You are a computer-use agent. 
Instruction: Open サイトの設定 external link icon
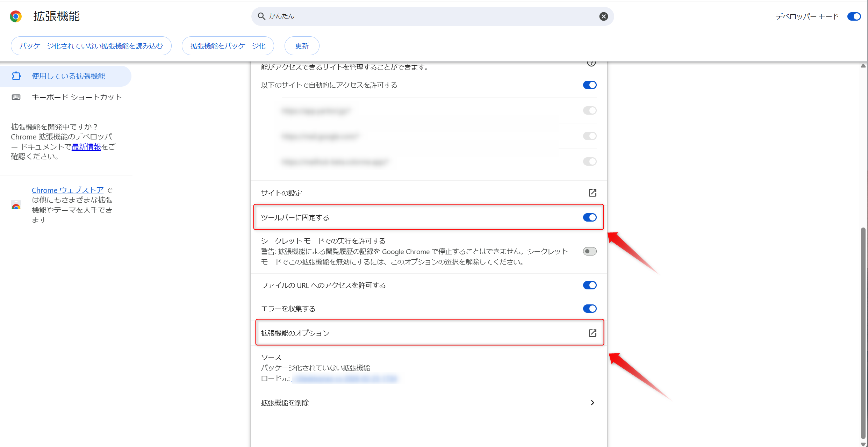pyautogui.click(x=592, y=193)
